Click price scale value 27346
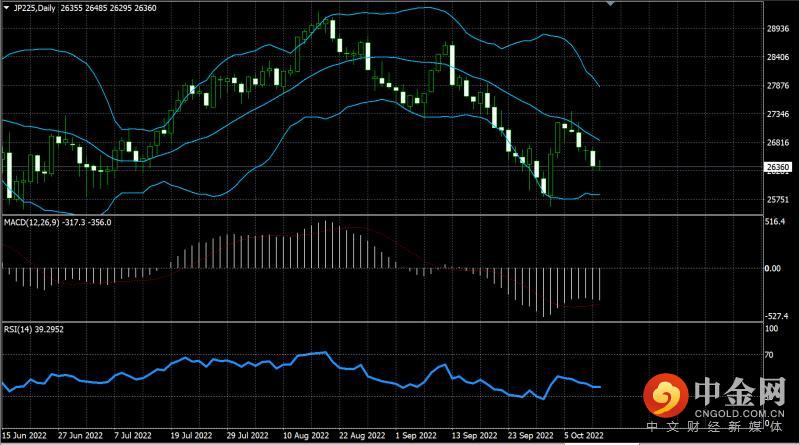This screenshot has width=800, height=445. tap(778, 114)
